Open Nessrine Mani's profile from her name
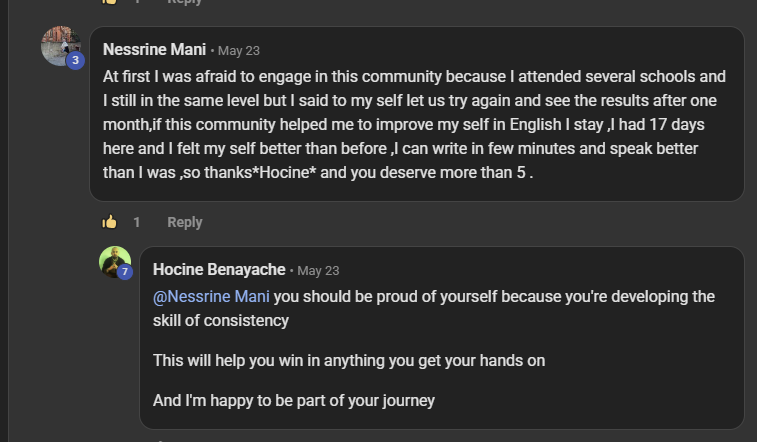The width and height of the screenshot is (757, 442). [154, 49]
